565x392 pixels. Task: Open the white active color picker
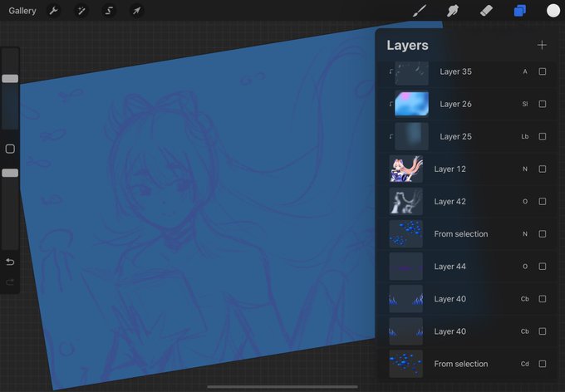[x=553, y=11]
